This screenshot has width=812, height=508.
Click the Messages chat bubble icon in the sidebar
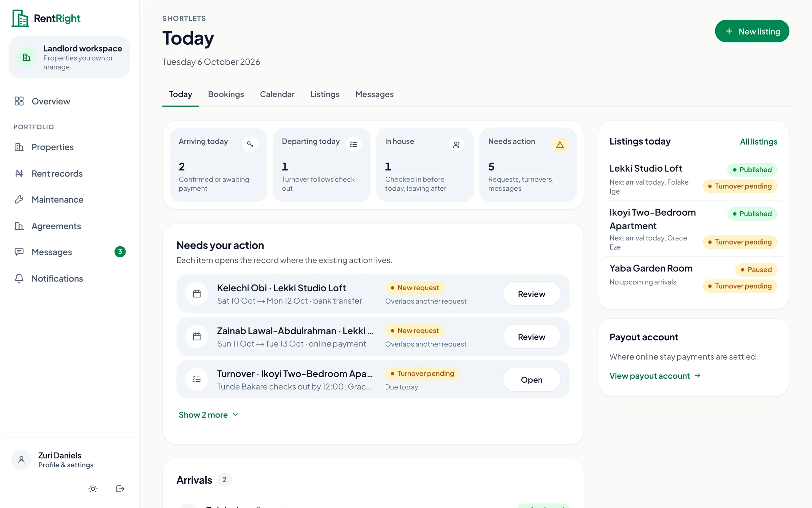19,252
